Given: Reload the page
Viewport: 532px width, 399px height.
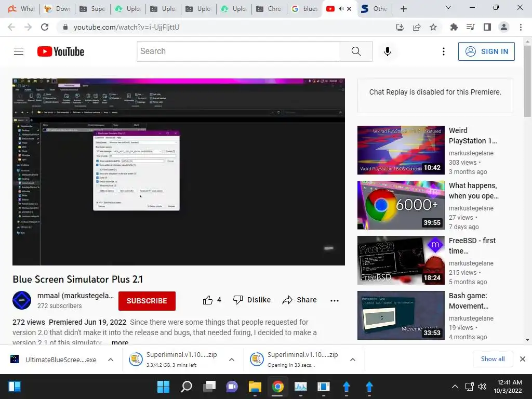Looking at the screenshot, I should coord(45,27).
